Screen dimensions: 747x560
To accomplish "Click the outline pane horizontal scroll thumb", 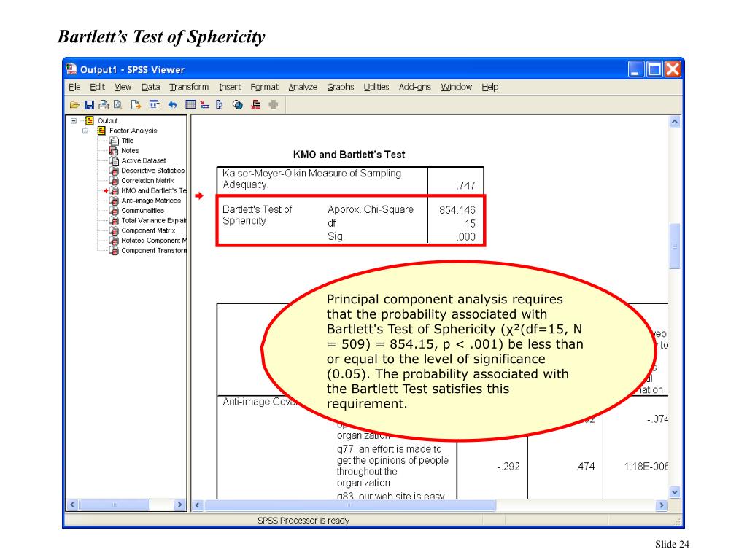I will pyautogui.click(x=115, y=505).
